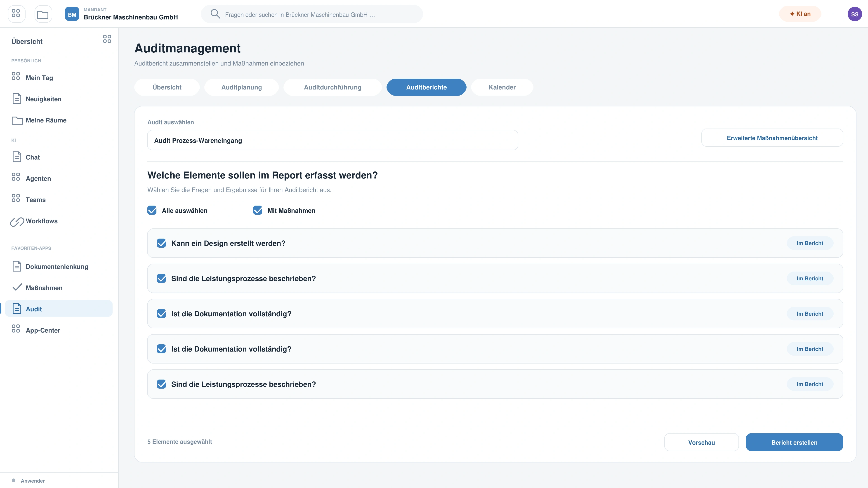This screenshot has height=488, width=868.
Task: Uncheck first Ist die Dokumentation vollständig
Action: tap(161, 314)
